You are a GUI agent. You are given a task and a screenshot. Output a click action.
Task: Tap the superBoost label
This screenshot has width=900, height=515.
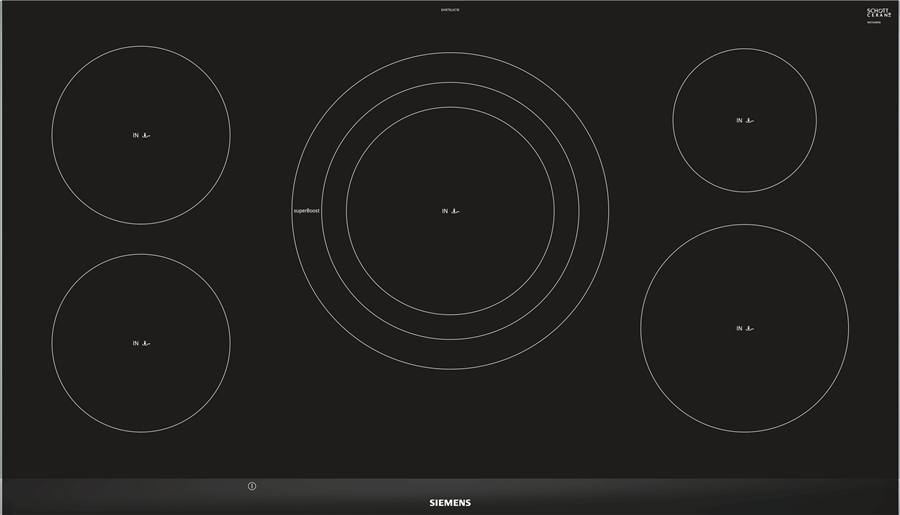306,211
